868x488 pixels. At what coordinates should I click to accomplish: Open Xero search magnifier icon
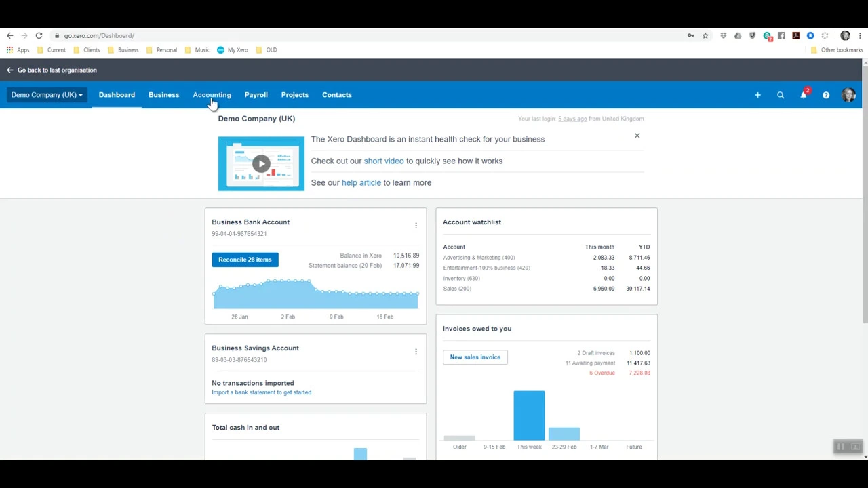click(781, 95)
